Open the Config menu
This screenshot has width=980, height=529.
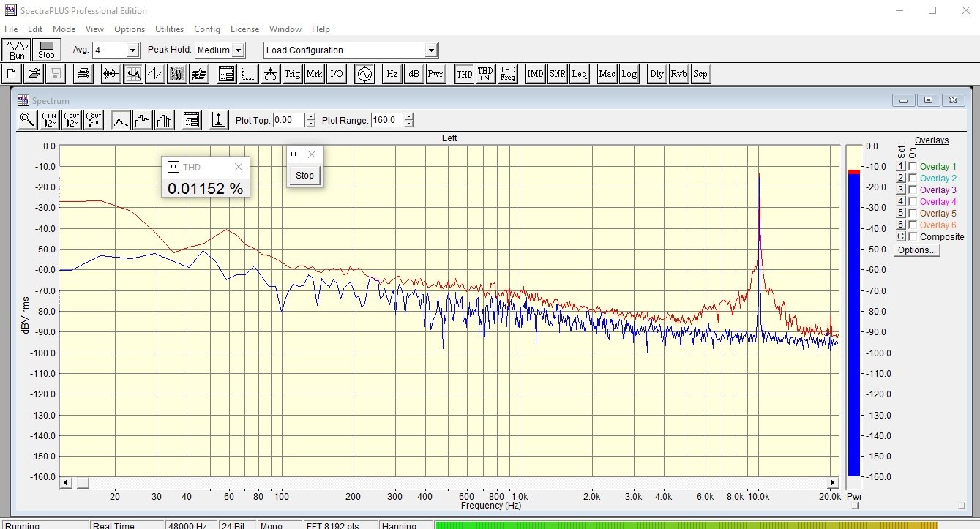pyautogui.click(x=207, y=29)
